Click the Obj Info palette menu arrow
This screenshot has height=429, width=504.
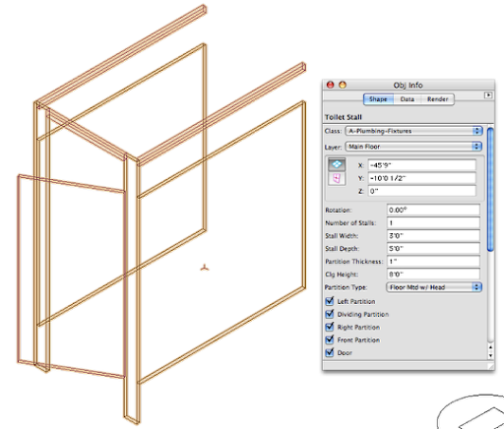tap(488, 95)
